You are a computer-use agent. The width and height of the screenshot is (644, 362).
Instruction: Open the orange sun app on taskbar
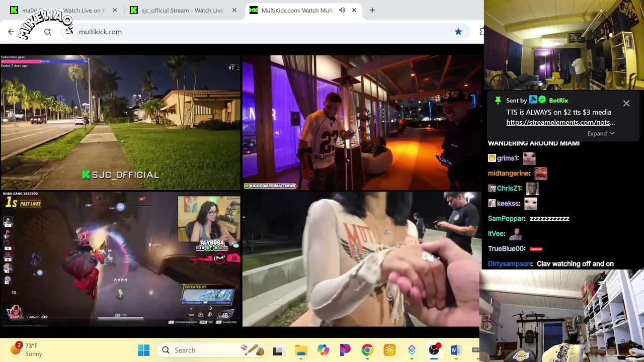point(389,350)
